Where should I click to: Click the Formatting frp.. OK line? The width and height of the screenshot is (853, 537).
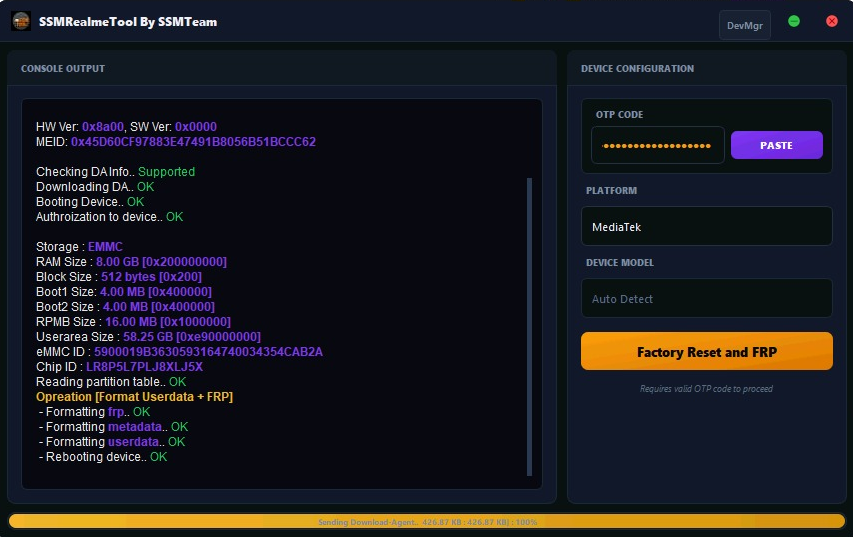point(95,412)
